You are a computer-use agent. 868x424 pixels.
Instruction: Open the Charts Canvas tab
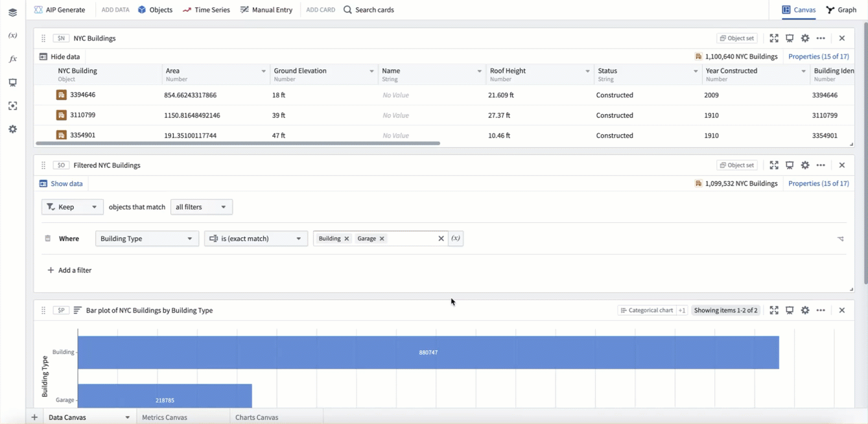(257, 418)
